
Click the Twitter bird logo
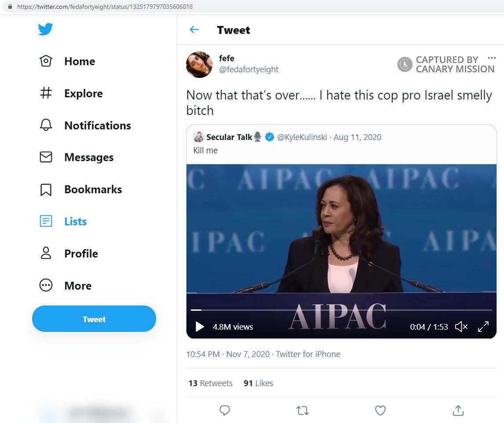46,29
